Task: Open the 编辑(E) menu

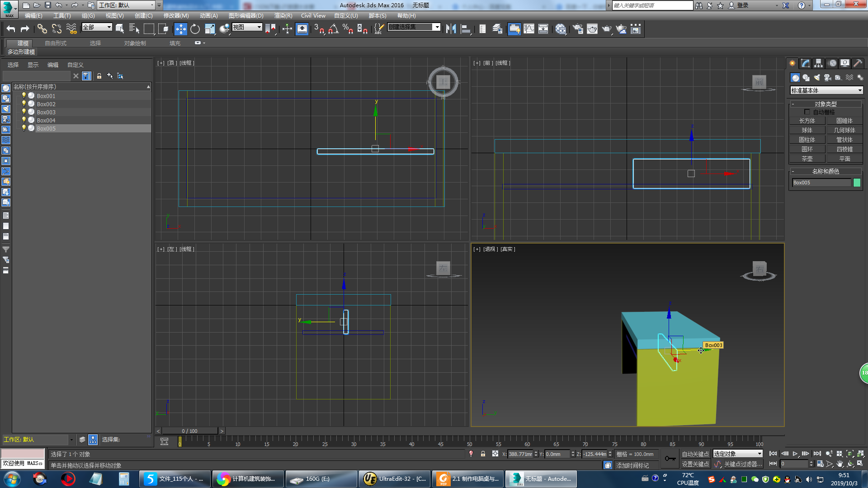Action: click(33, 16)
